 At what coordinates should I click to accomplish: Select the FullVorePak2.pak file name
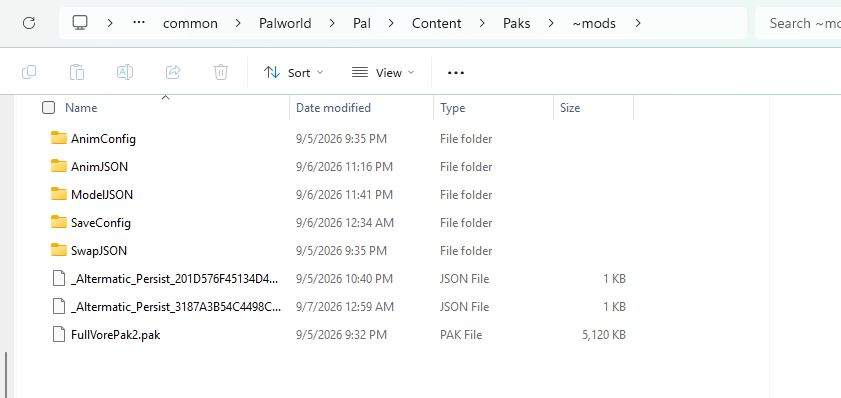click(x=115, y=335)
